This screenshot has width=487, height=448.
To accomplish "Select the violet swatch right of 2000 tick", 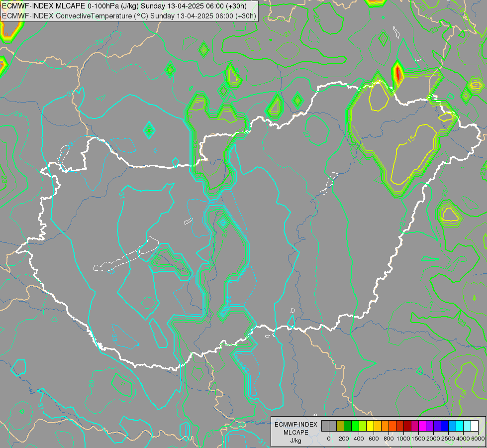I will 438,426.
